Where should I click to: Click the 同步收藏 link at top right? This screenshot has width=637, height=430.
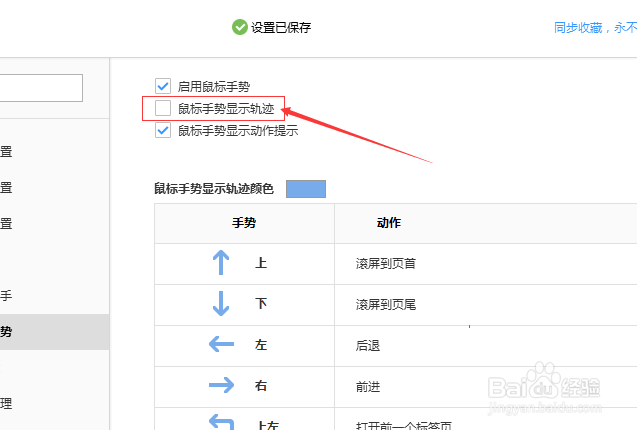coord(595,28)
